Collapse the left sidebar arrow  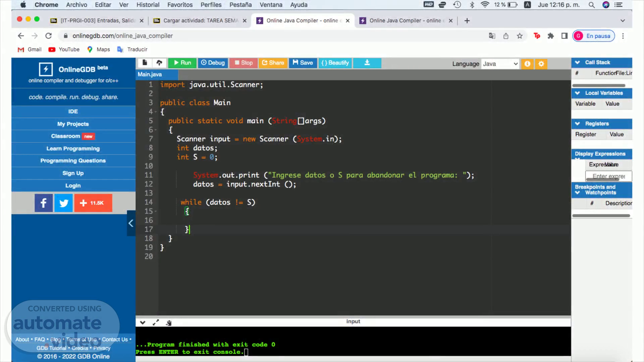tap(131, 223)
